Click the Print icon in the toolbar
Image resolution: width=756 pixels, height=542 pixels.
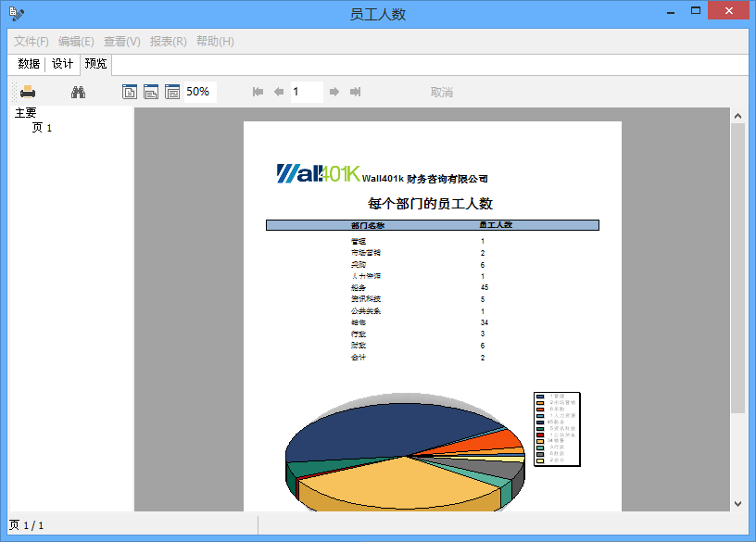point(26,91)
